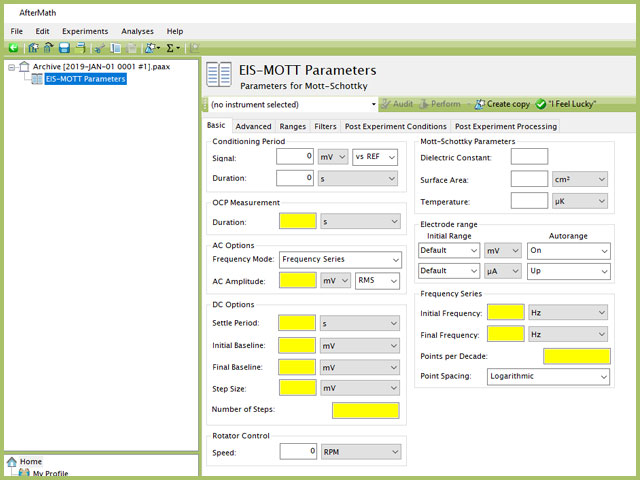Image resolution: width=640 pixels, height=480 pixels.
Task: Click the copy toolbar icon
Action: tap(116, 48)
